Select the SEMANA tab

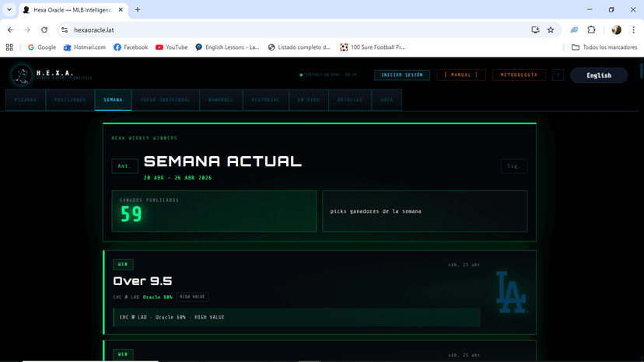[113, 99]
